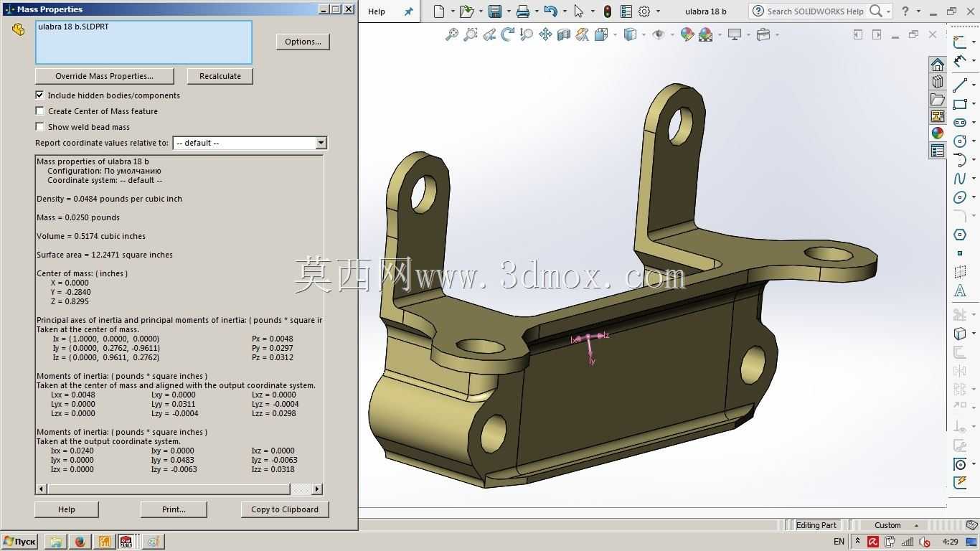
Task: Expand the Save icon dropdown arrow
Action: coord(509,11)
